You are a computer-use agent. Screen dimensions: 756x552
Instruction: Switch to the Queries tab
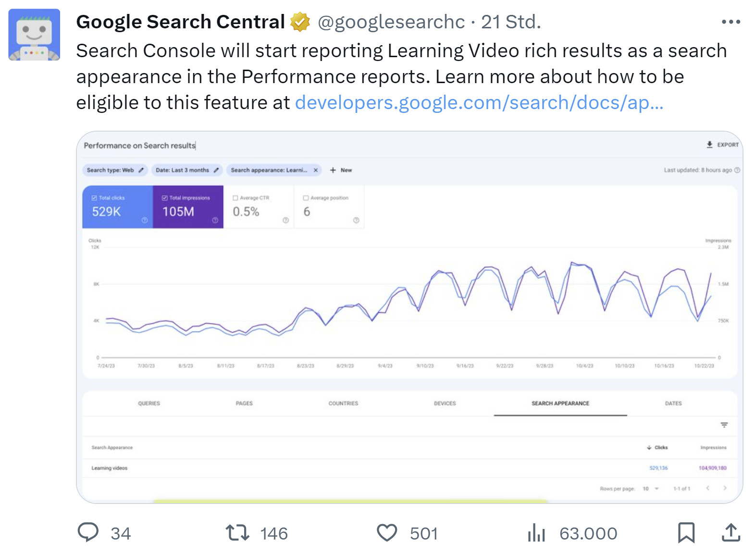tap(150, 404)
